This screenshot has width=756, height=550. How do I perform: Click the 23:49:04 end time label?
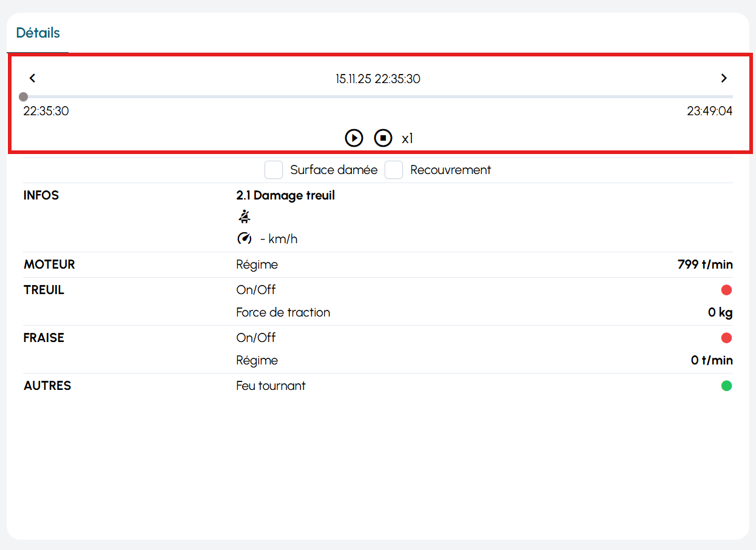pyautogui.click(x=709, y=112)
